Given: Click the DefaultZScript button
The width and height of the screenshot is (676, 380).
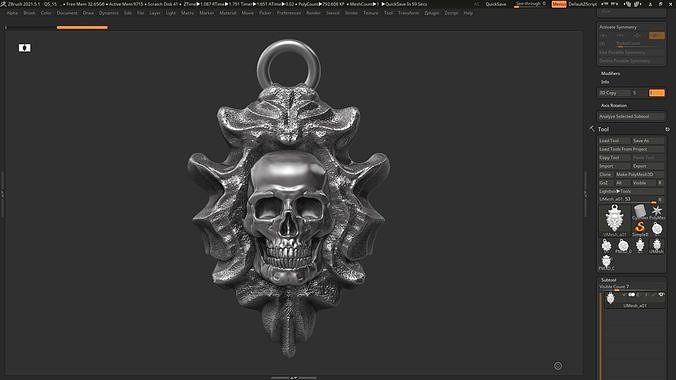Looking at the screenshot, I should coord(583,4).
